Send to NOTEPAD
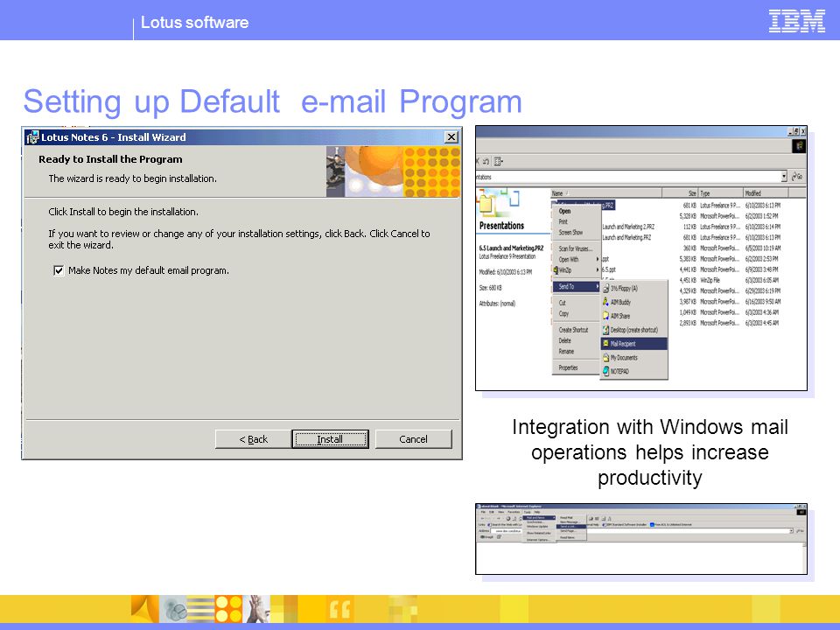The width and height of the screenshot is (840, 630). pos(634,371)
